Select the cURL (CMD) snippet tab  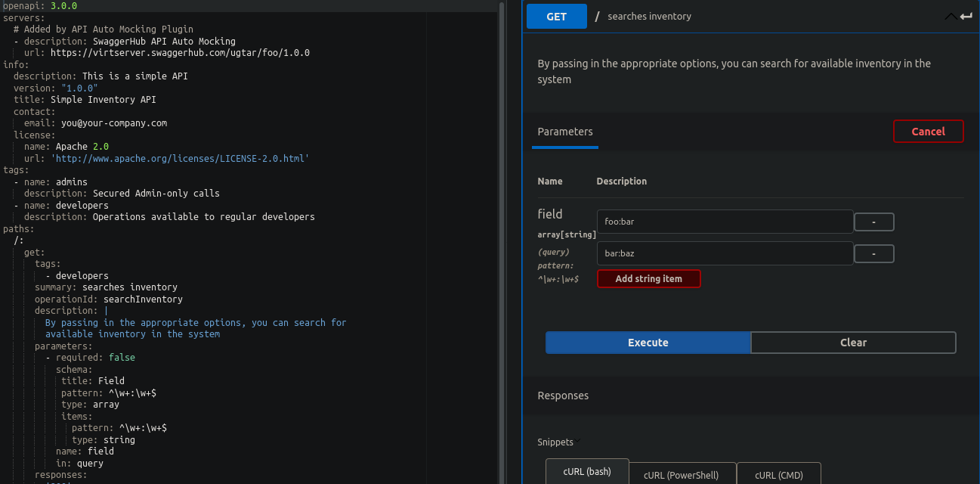tap(779, 475)
